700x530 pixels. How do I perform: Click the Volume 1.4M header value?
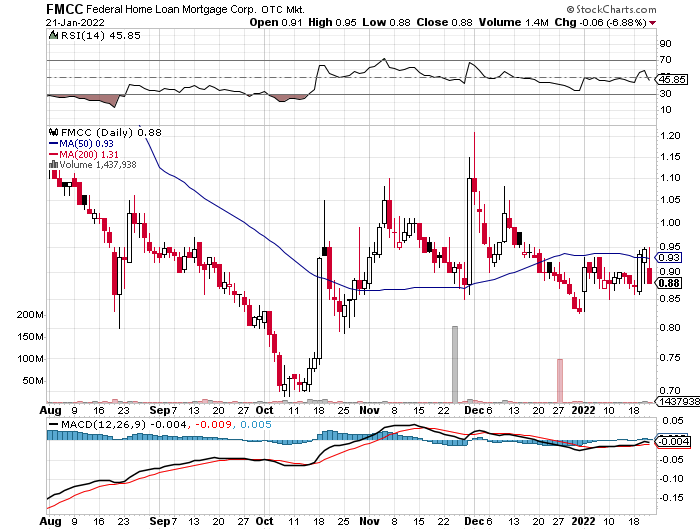coord(513,22)
